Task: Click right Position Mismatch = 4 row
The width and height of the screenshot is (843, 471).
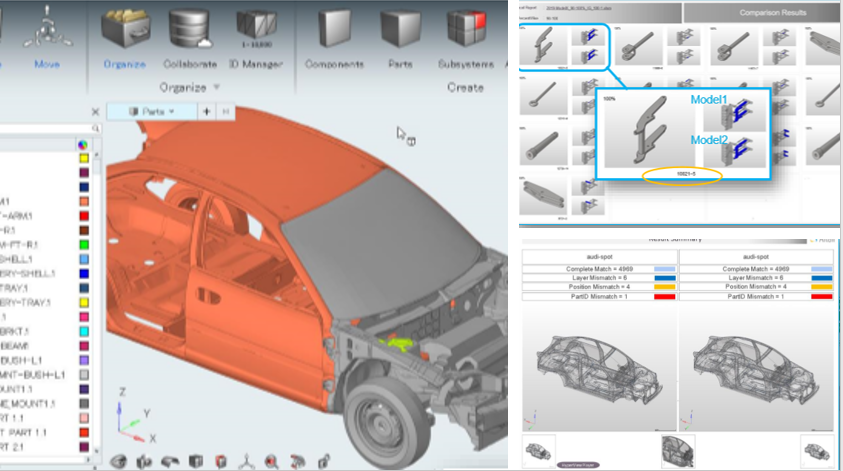Action: (756, 287)
